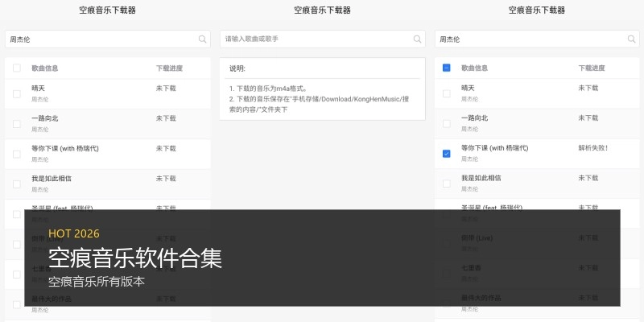Viewport: 644px width, 322px height.
Task: Click the song title 一路向北 in the left panel
Action: 45,118
